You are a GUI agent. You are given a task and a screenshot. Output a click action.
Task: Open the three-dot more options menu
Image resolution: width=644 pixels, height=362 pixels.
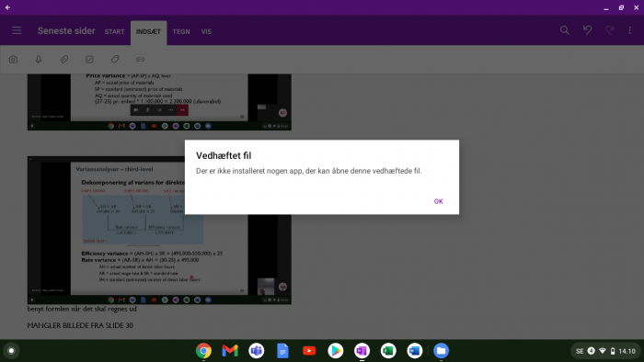[629, 30]
